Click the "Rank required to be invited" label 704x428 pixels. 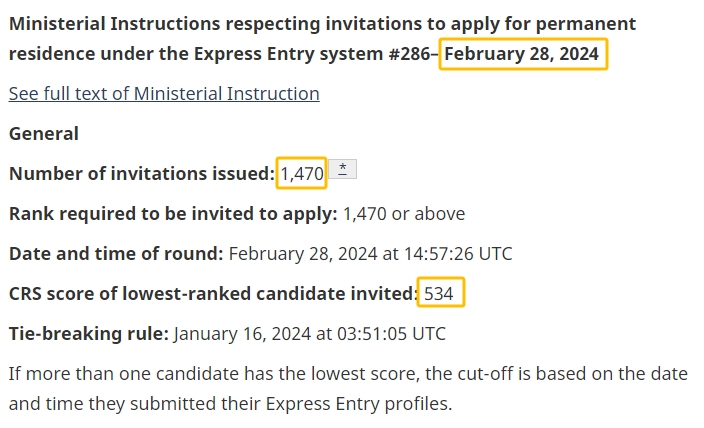(x=172, y=214)
